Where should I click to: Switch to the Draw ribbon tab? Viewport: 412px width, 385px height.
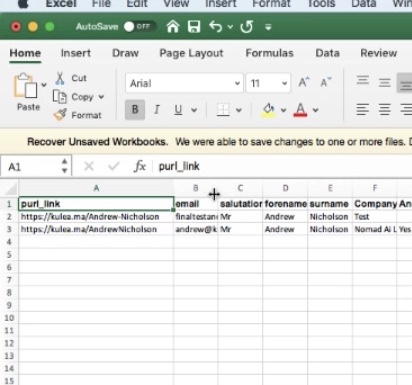pyautogui.click(x=125, y=53)
